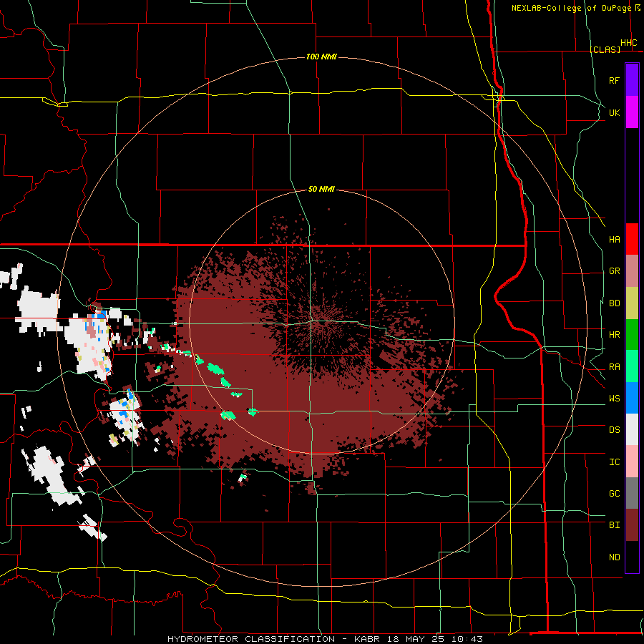Click the 50 NMI range ring label
Viewport: 644px width, 644px height.
[321, 189]
